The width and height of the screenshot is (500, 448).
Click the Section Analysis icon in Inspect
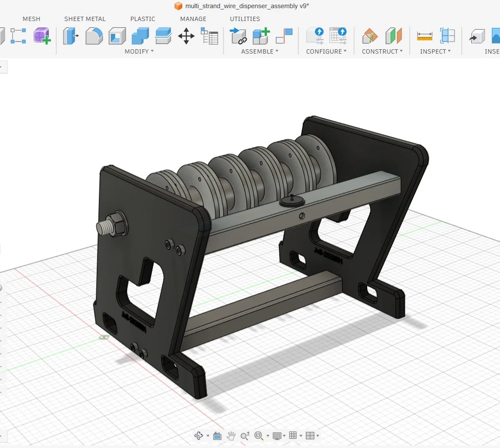[x=448, y=36]
